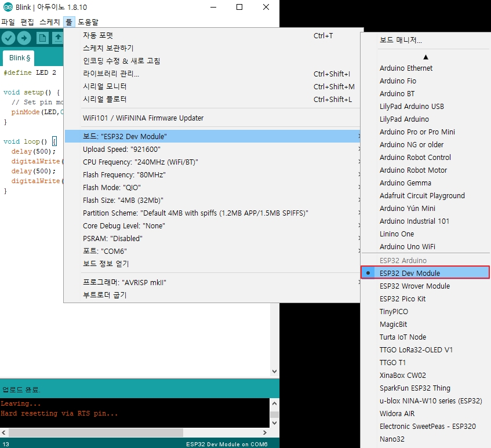The height and width of the screenshot is (448, 491).
Task: Choose MagicBit board
Action: coord(425,325)
